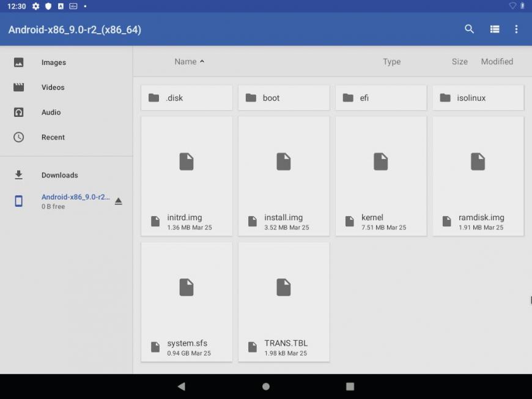This screenshot has width=532, height=399.
Task: Open Downloads in the sidebar
Action: click(x=66, y=175)
